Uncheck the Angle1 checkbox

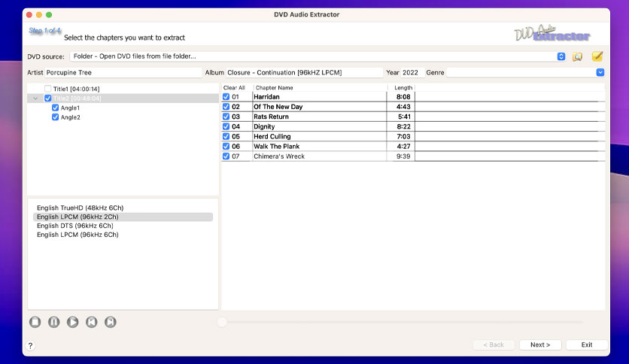click(56, 108)
